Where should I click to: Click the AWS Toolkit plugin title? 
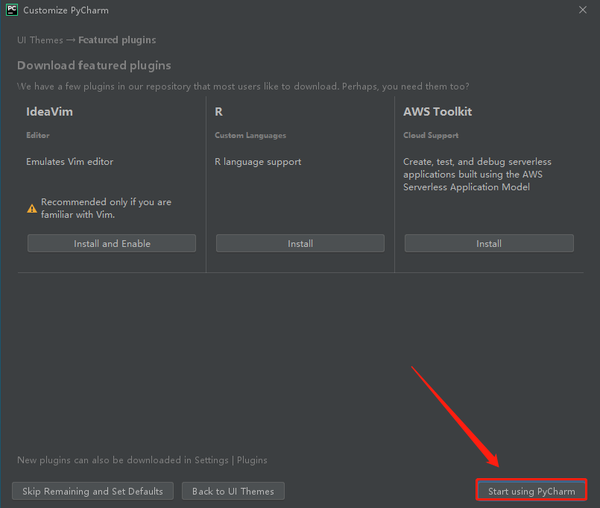pyautogui.click(x=437, y=112)
